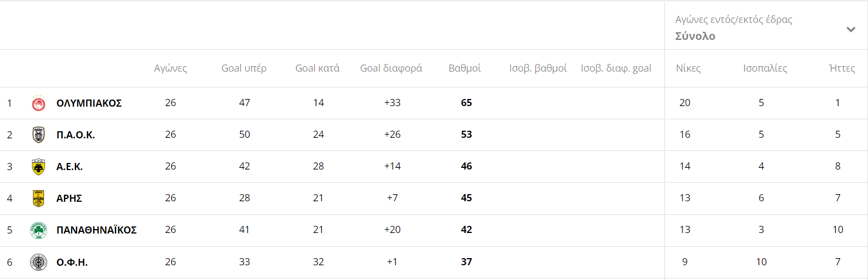Click the Ισοπαλίες column header

point(765,68)
